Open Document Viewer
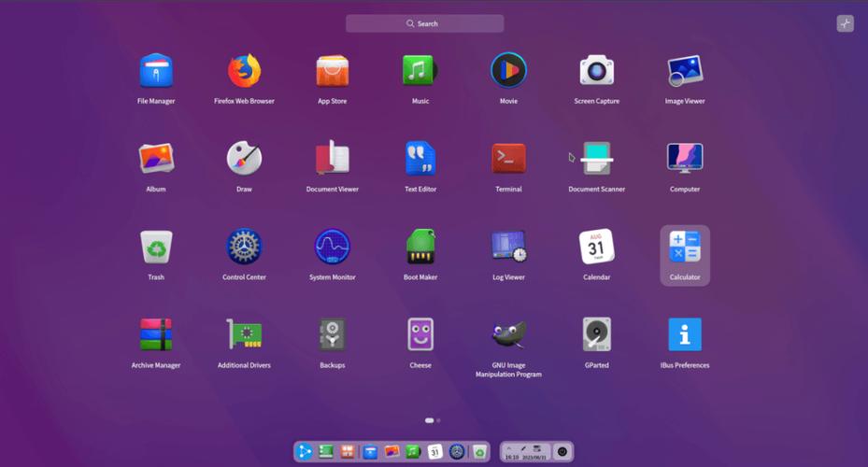 coord(332,158)
